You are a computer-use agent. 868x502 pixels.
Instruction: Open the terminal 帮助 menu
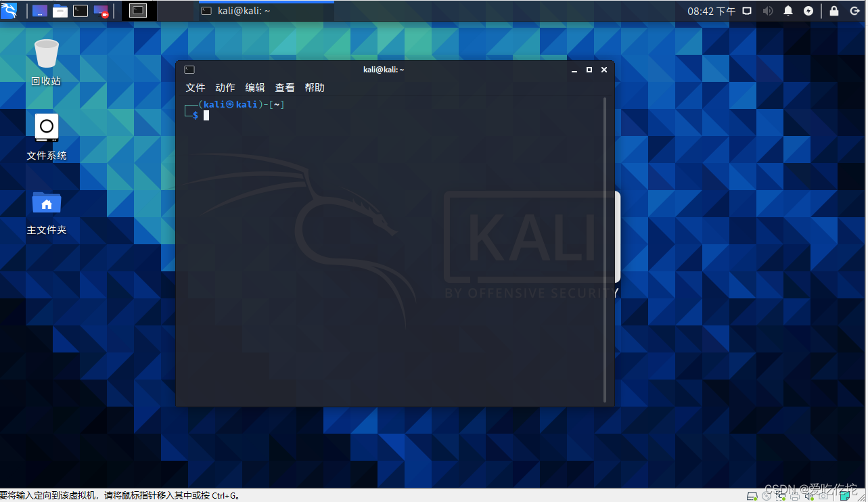(x=315, y=88)
